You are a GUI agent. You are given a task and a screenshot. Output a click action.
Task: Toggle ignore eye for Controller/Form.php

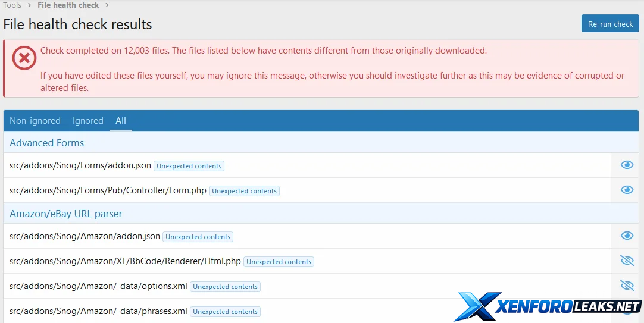(627, 190)
